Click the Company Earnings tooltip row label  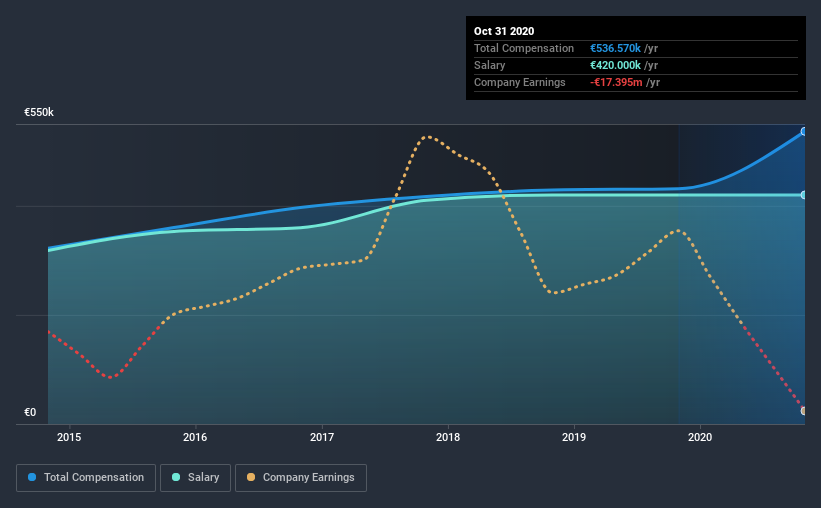pyautogui.click(x=519, y=82)
